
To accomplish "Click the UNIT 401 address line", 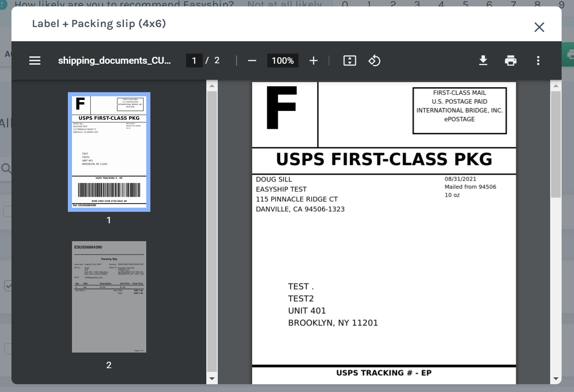I will coord(307,310).
